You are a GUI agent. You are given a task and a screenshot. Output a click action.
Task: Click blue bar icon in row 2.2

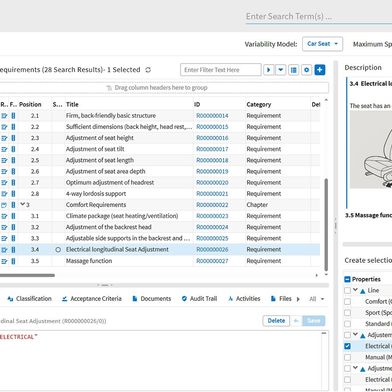point(13,127)
